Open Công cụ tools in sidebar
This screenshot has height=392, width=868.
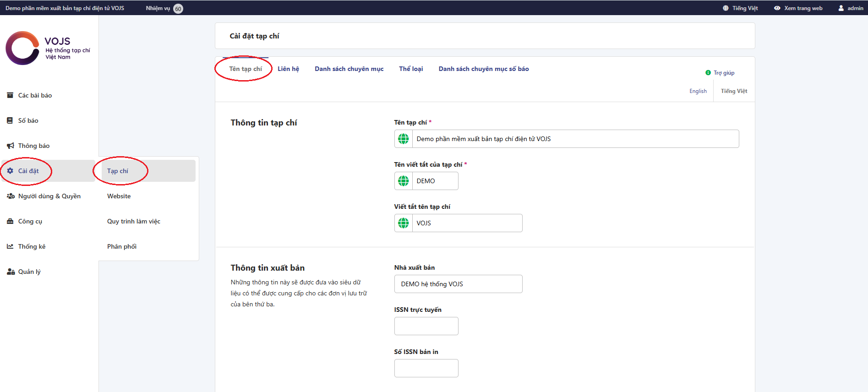point(30,221)
